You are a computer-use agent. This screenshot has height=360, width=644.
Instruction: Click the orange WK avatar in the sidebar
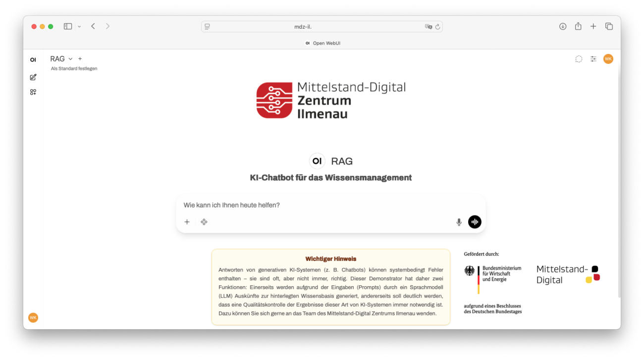pos(33,317)
